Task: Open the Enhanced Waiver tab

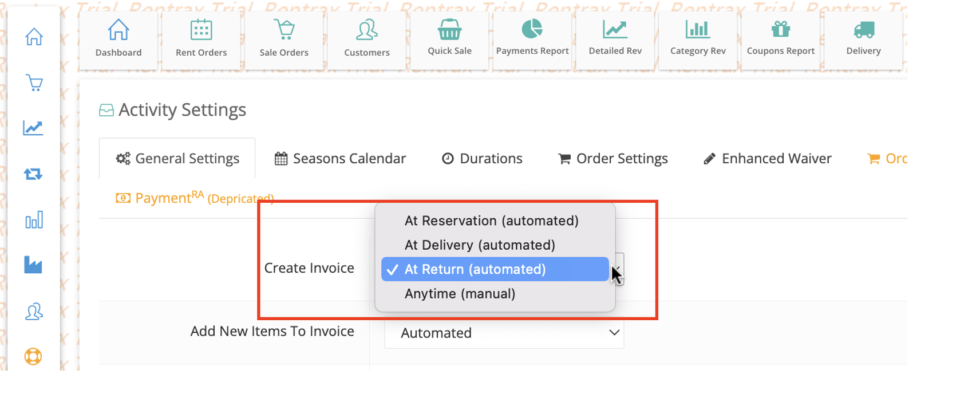Action: pos(767,158)
